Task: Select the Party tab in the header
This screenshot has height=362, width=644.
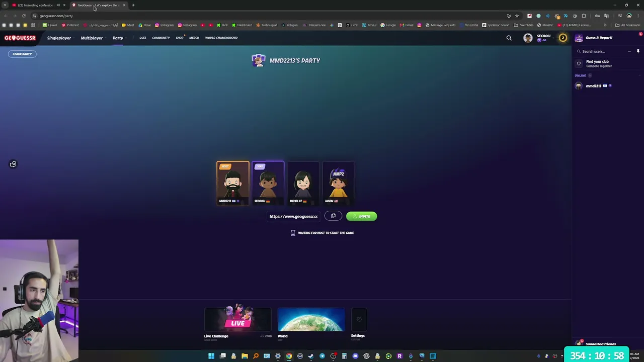Action: click(118, 38)
